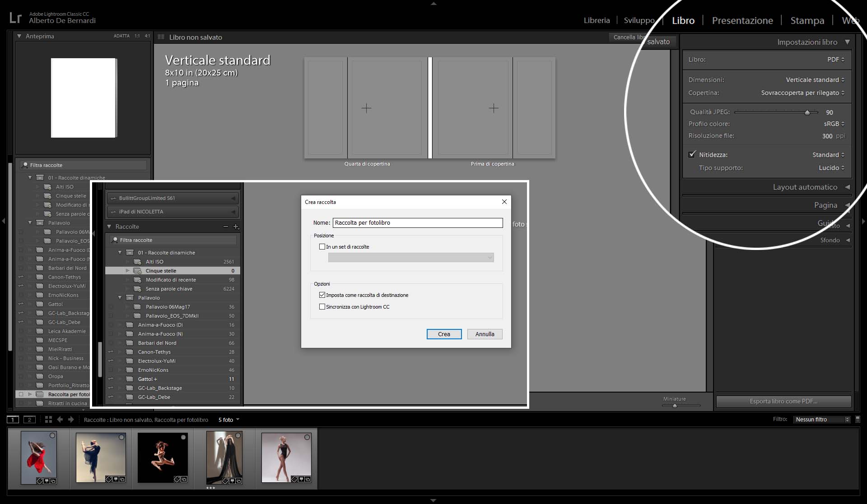Click the plus icon in Raccolte panel header
The image size is (867, 504).
coord(236,227)
